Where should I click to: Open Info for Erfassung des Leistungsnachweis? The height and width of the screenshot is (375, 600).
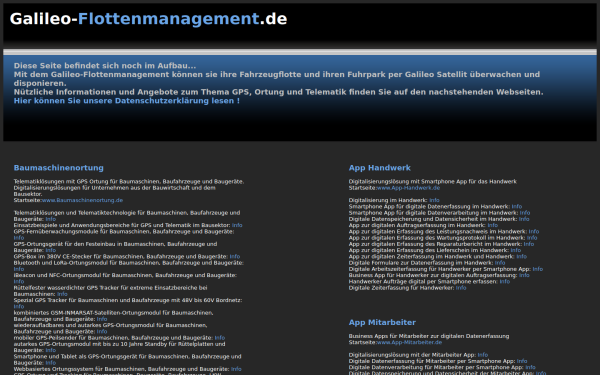click(x=534, y=232)
